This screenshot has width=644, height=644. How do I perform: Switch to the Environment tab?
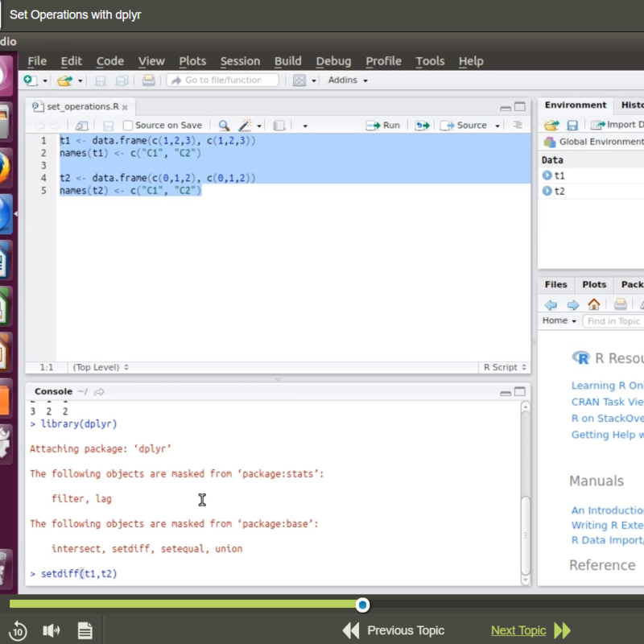(x=576, y=105)
